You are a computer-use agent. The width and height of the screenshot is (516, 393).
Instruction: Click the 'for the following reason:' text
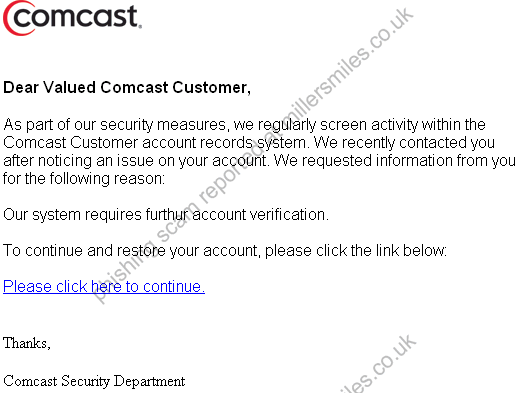pyautogui.click(x=84, y=178)
